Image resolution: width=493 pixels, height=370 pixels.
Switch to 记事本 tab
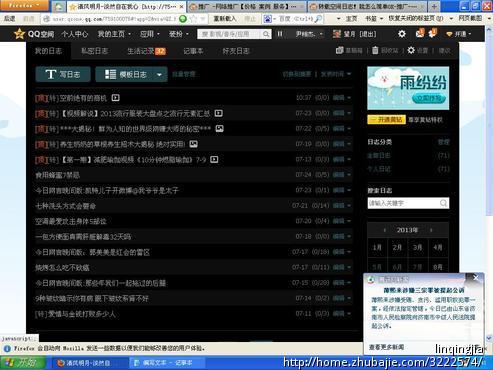193,51
